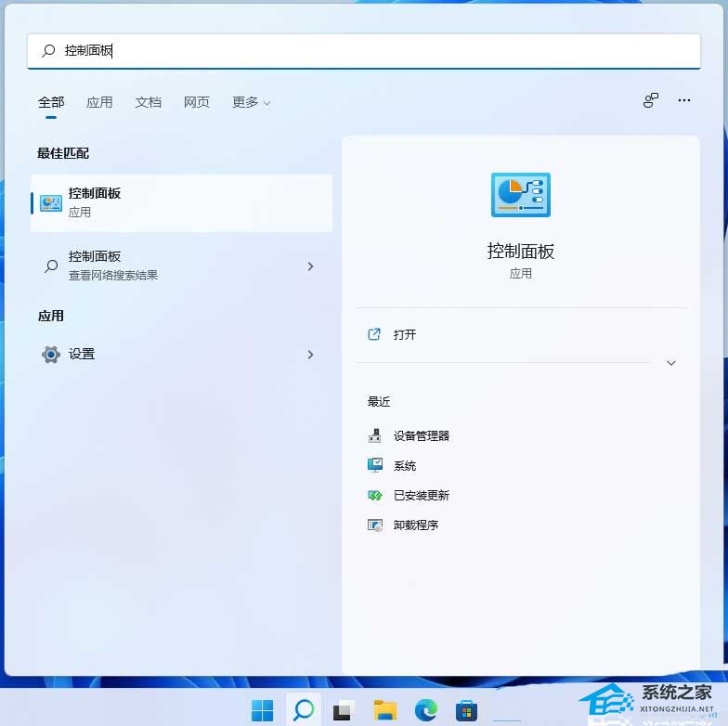Screen dimensions: 728x726
Task: Select the 控制面板 best match result
Action: point(181,202)
